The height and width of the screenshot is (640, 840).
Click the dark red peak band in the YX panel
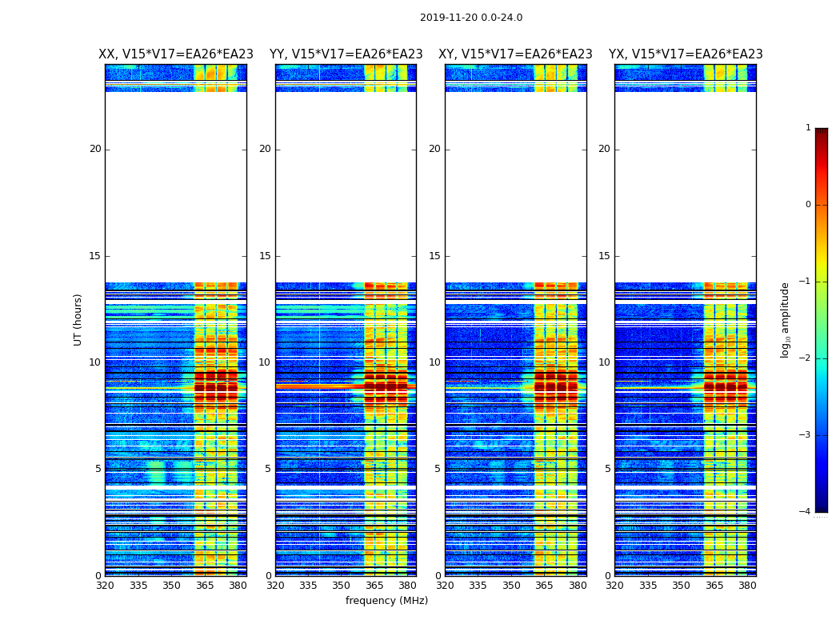tap(726, 386)
